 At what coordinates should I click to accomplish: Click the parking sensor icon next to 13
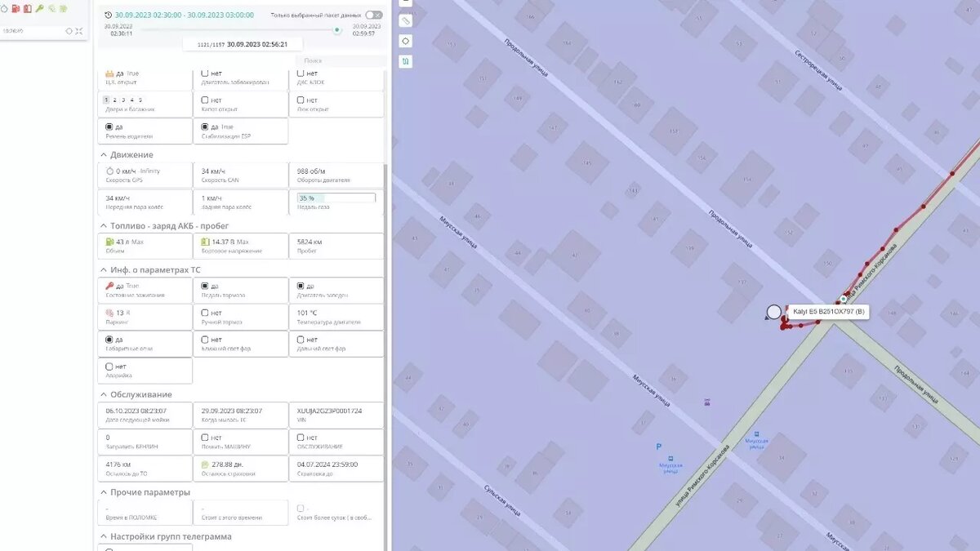[109, 313]
